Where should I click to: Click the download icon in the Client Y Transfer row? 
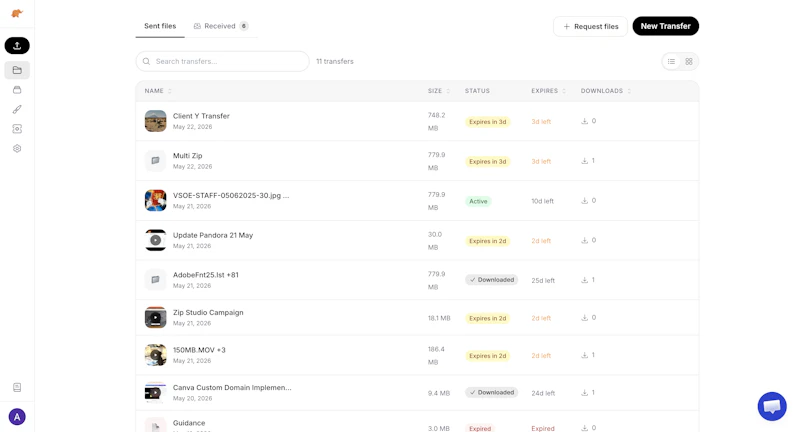(x=585, y=121)
